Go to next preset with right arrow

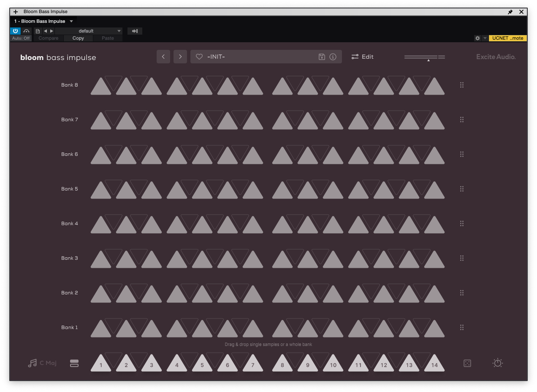(180, 57)
